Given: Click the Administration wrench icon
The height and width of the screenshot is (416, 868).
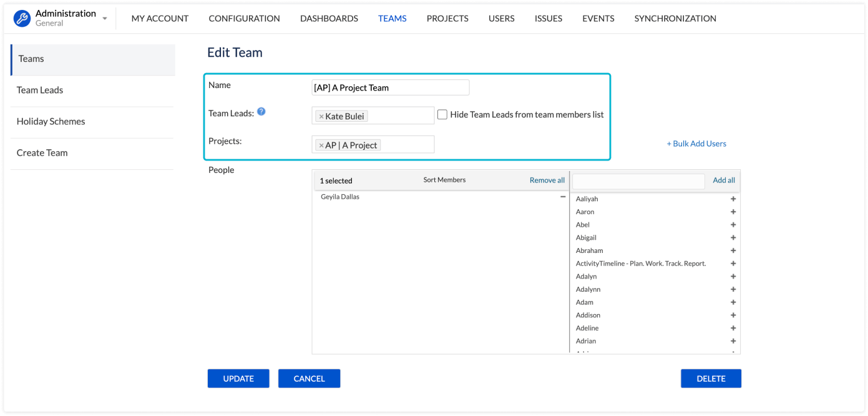Looking at the screenshot, I should (x=22, y=19).
